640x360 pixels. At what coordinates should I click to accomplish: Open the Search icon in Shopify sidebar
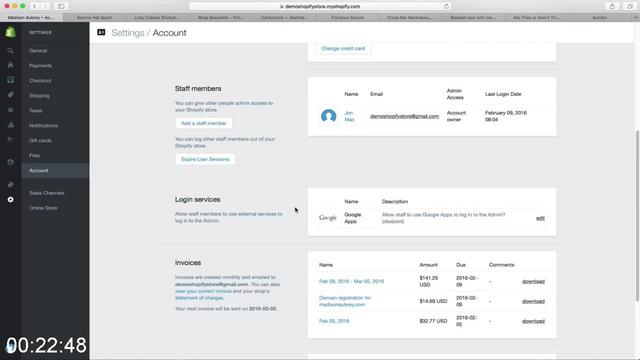point(10,51)
